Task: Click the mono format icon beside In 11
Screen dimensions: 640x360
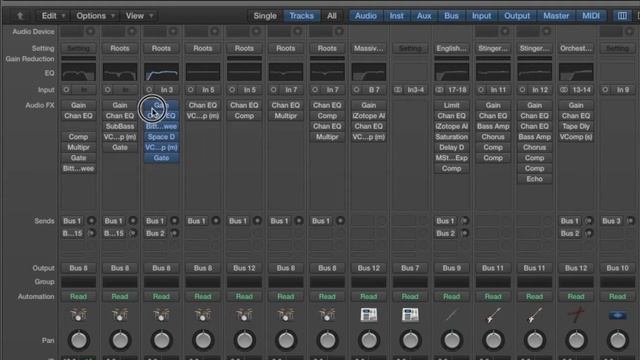Action: tap(481, 90)
